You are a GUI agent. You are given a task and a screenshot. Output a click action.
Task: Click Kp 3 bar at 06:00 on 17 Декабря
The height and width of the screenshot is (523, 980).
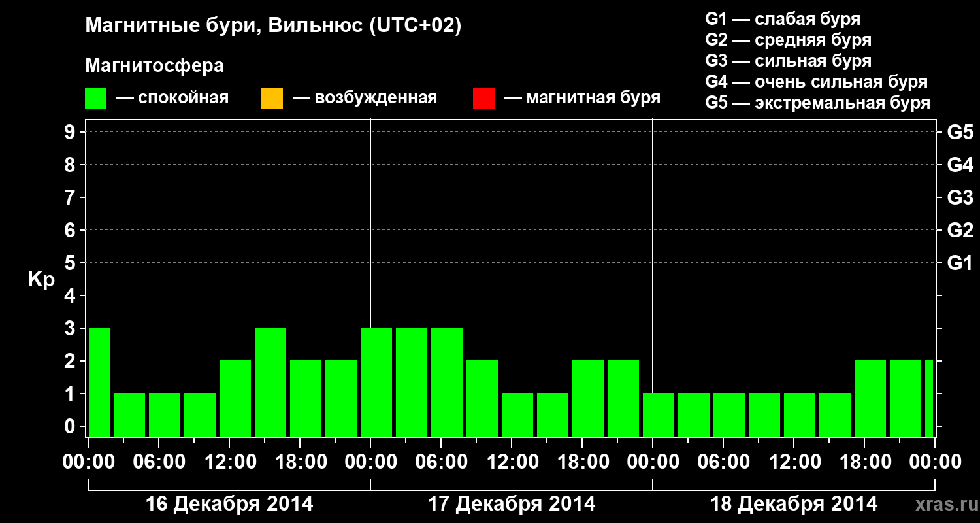pos(447,382)
